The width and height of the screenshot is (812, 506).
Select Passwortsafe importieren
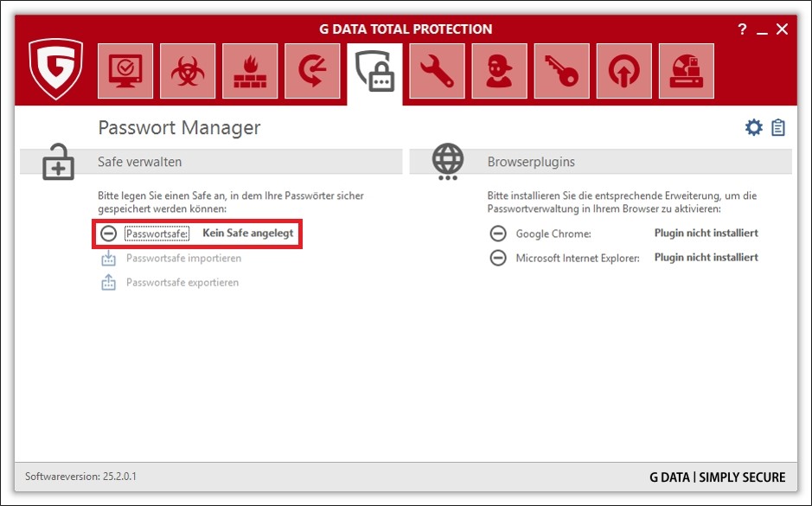click(184, 258)
